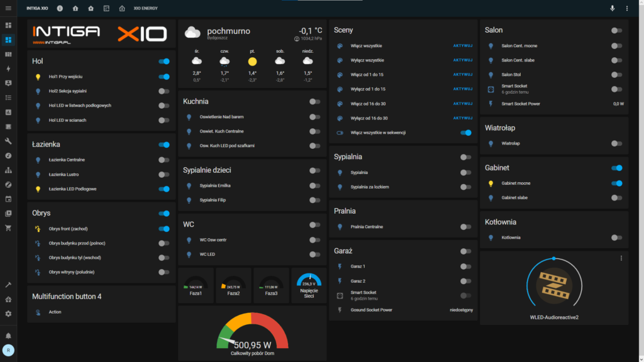Switch to the XIO ENERGY tab
The width and height of the screenshot is (644, 362).
click(145, 8)
